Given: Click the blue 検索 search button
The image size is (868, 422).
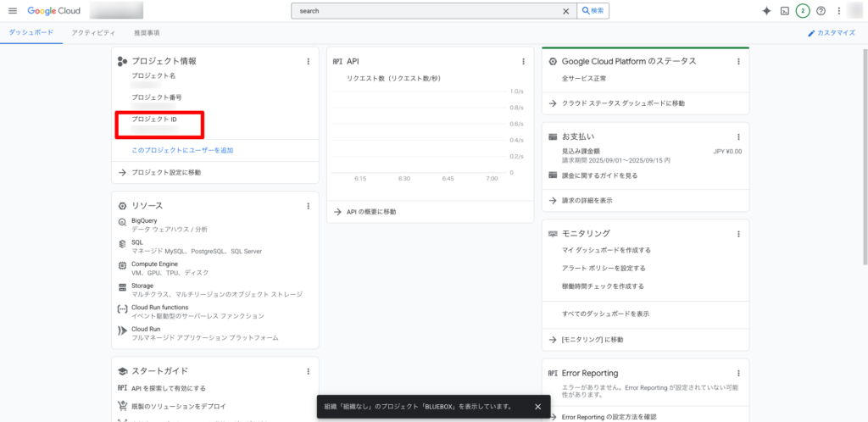Looking at the screenshot, I should pos(593,11).
